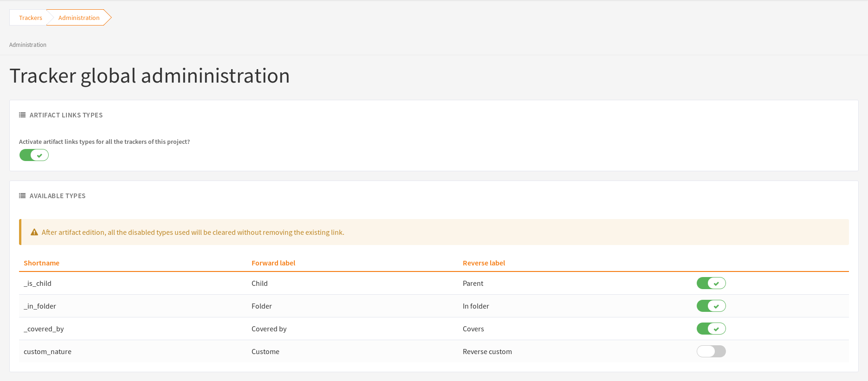Click the Parent reverse label cell
Image resolution: width=868 pixels, height=381 pixels.
[473, 284]
